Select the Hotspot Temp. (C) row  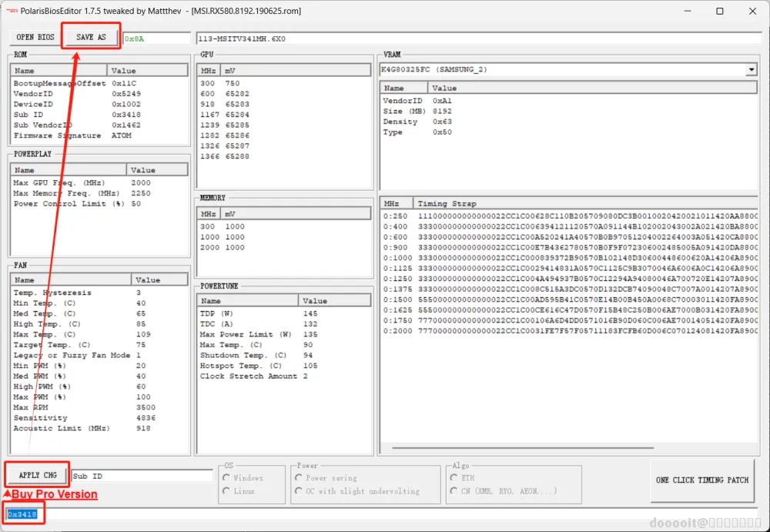tap(284, 366)
